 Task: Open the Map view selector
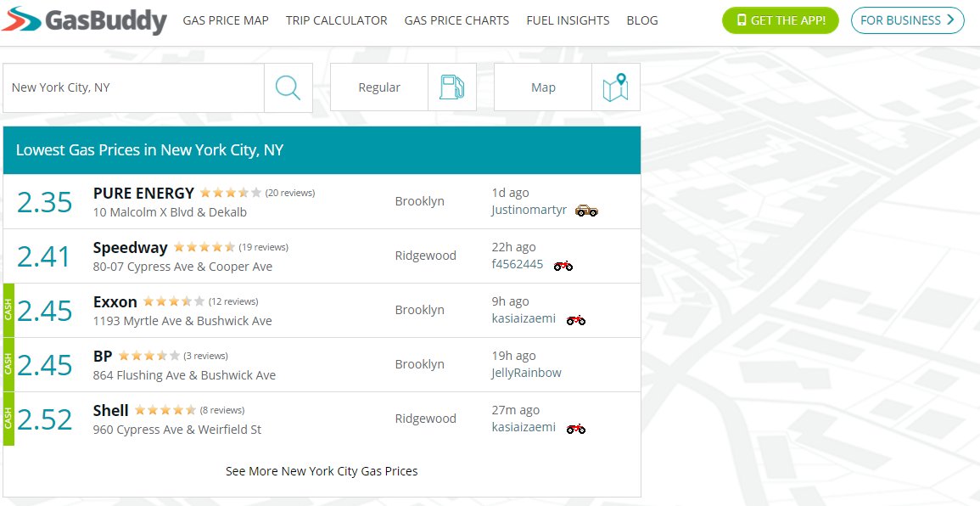click(x=543, y=87)
